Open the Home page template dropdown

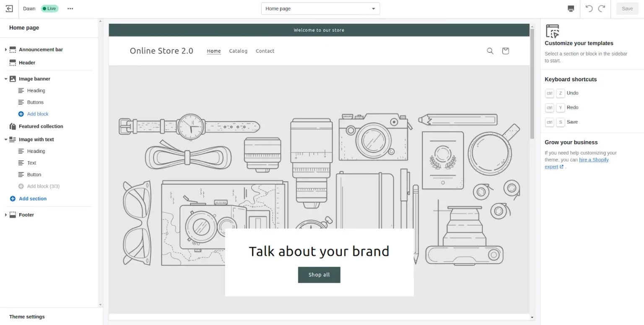click(320, 8)
